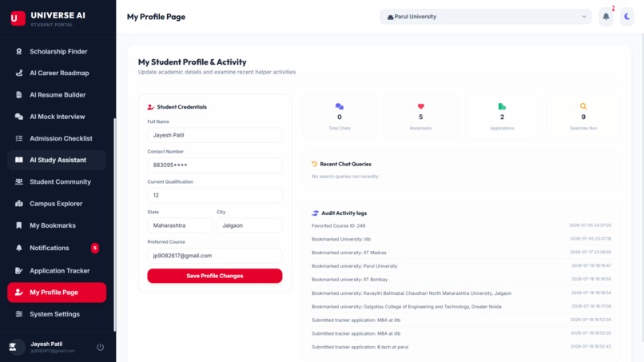Click the City field Jalgaon
644x362 pixels.
[x=249, y=225]
